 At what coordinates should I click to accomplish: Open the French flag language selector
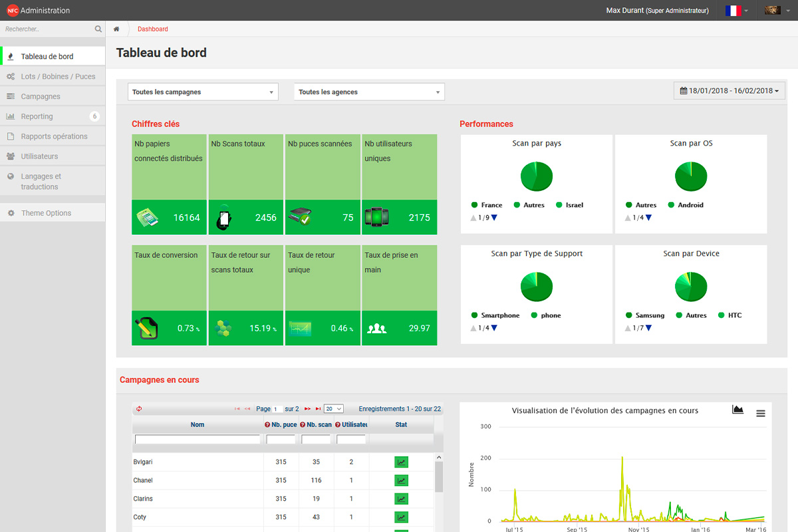click(737, 11)
